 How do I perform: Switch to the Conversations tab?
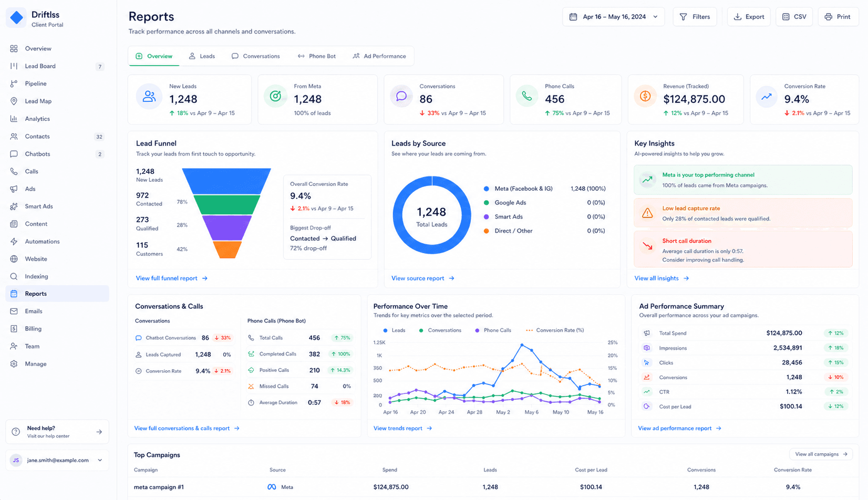256,56
